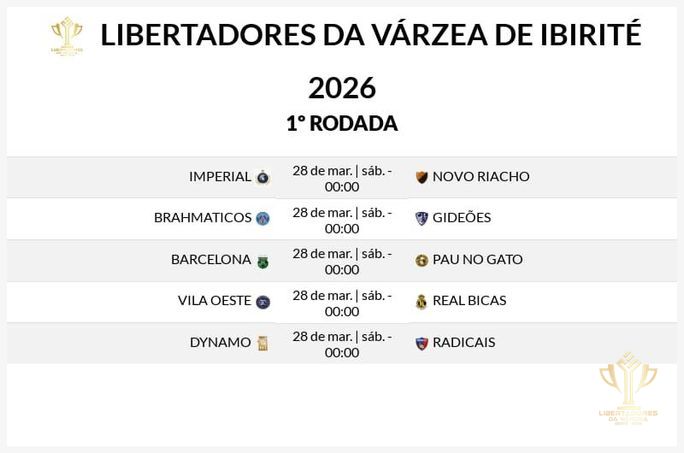Open the PAU NO GATO team link
The height and width of the screenshot is (453, 684).
point(478,260)
